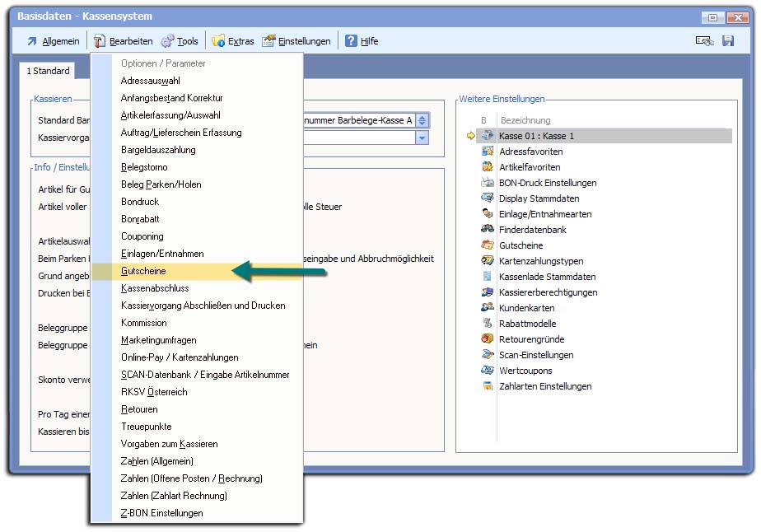Click the Finderdatenbank binoculars icon
The image size is (761, 532).
tap(488, 230)
